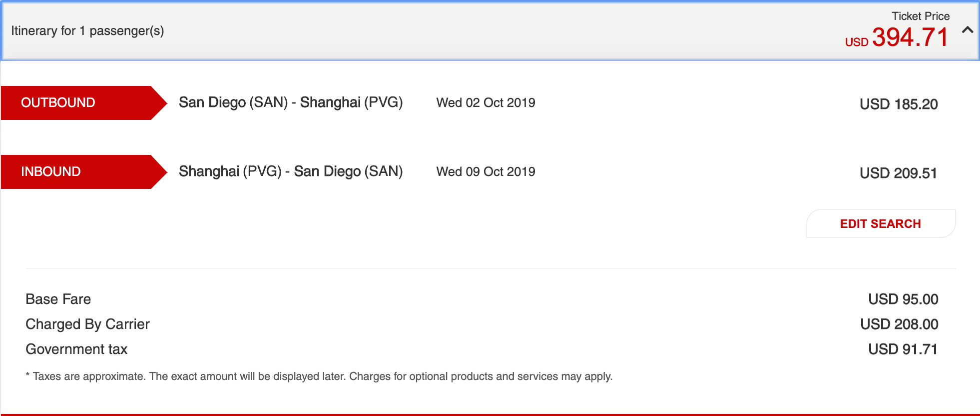980x416 pixels.
Task: Click the government tax amount USD 91.71
Action: point(903,349)
